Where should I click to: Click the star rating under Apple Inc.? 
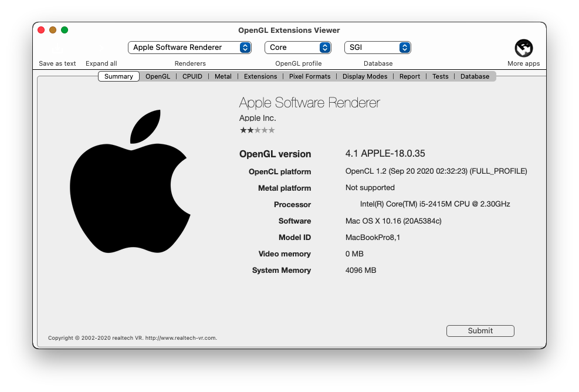click(x=258, y=130)
